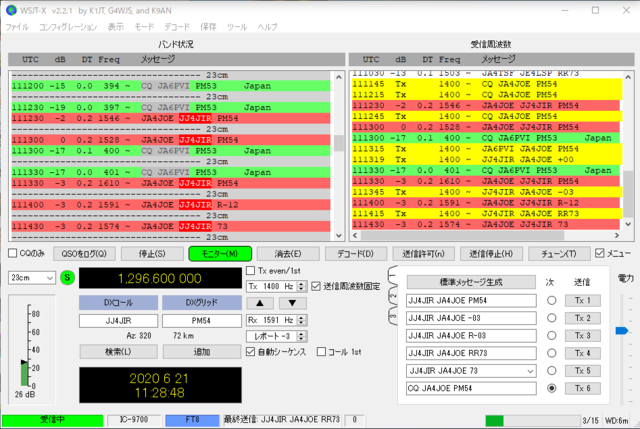Toggle the green モニター(M) button
The width and height of the screenshot is (640, 429).
(x=220, y=254)
